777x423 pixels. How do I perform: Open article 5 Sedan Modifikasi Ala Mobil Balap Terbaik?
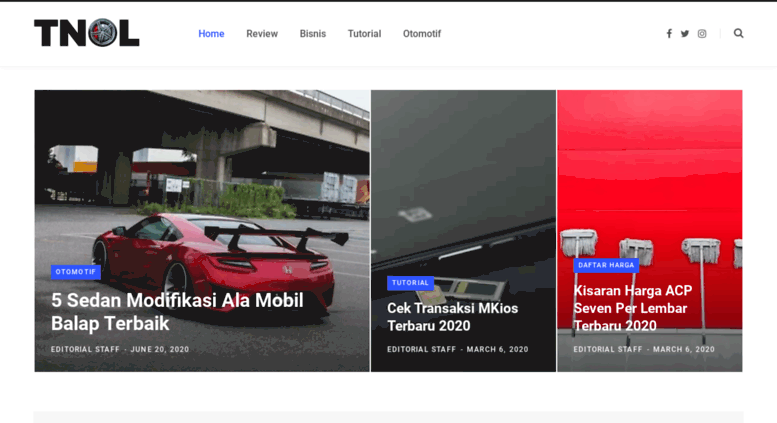pos(177,312)
